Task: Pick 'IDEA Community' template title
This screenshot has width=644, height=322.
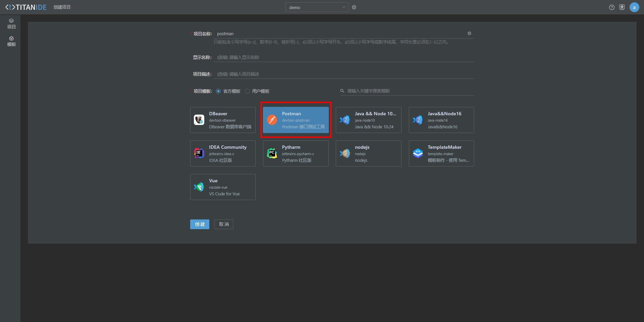Action: 228,147
